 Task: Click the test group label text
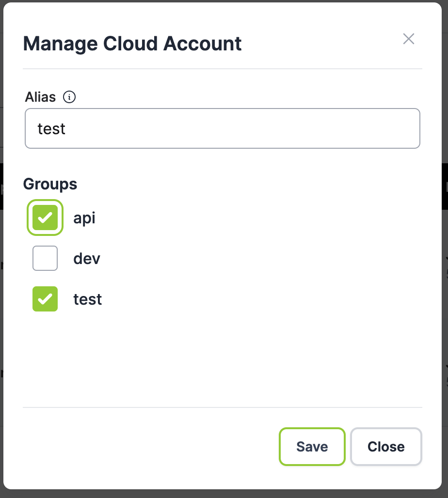click(x=88, y=299)
